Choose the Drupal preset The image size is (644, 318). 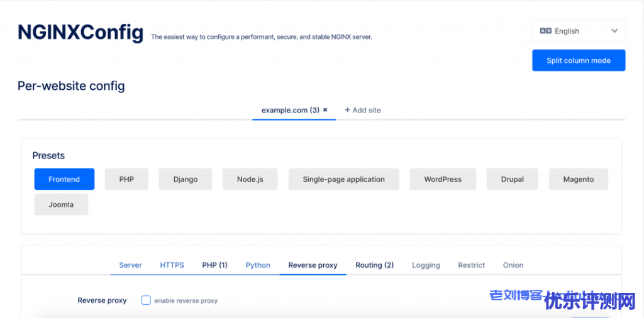513,179
